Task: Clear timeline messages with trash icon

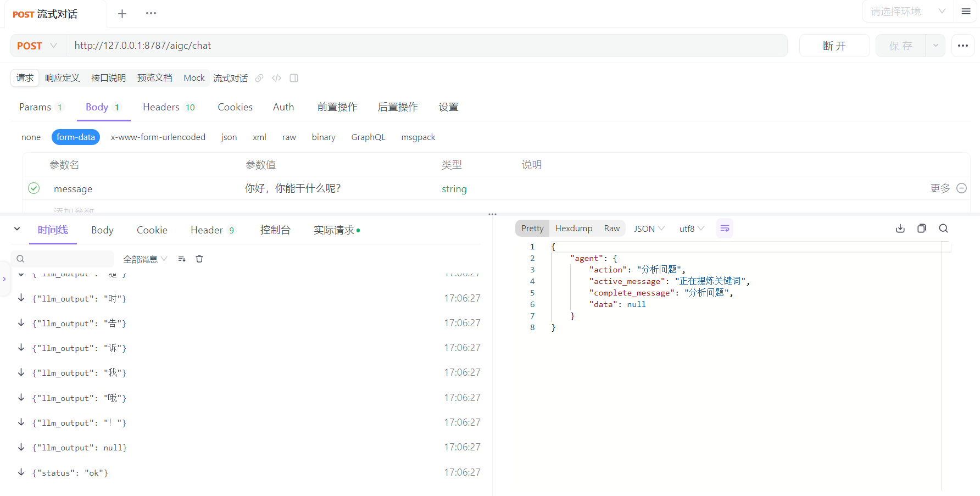Action: click(199, 259)
